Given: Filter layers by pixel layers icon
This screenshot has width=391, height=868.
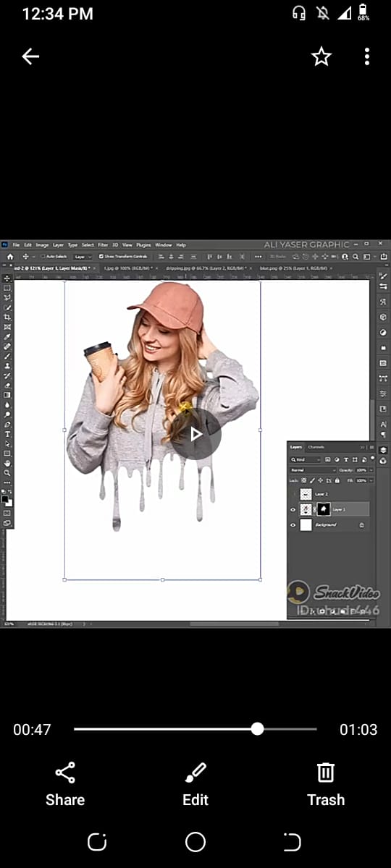Looking at the screenshot, I should coord(327,460).
